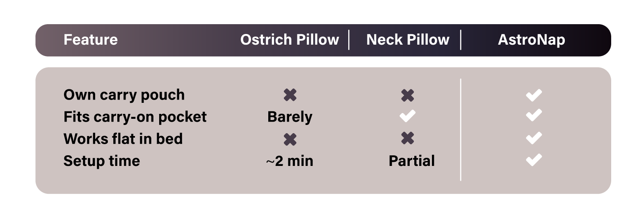Click the AstroNap checkmark for Works flat in bed
The width and height of the screenshot is (644, 220).
coord(534,138)
